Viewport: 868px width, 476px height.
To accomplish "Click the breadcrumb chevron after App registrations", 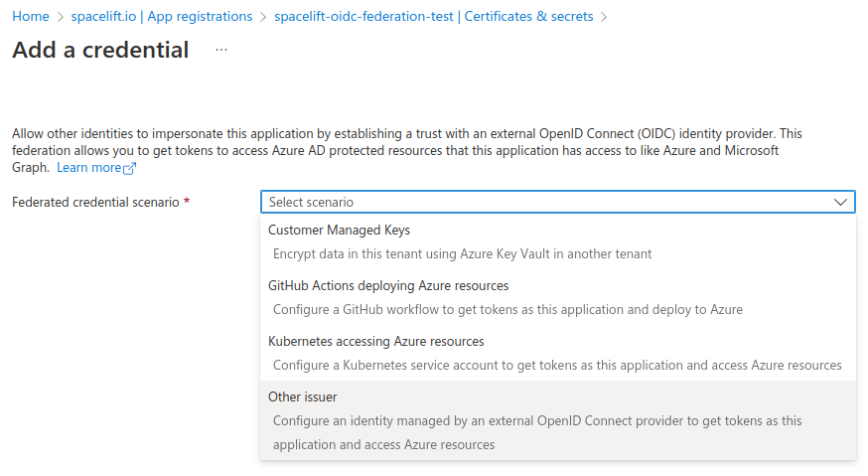I will coord(262,17).
